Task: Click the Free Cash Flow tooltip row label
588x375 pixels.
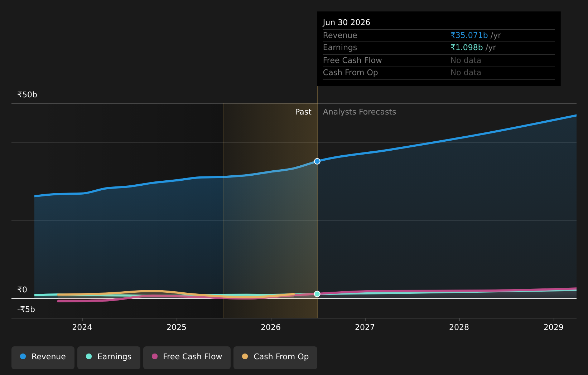Action: tap(352, 60)
